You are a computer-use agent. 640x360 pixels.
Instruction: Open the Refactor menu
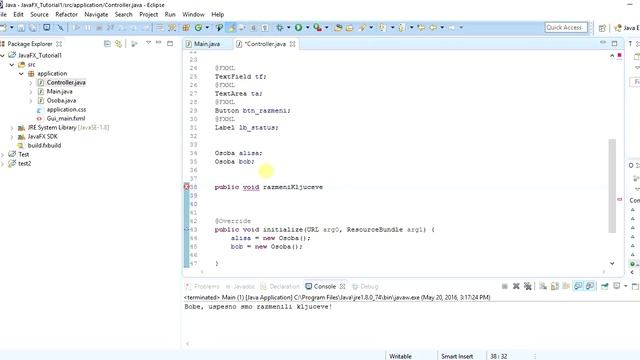[x=67, y=14]
